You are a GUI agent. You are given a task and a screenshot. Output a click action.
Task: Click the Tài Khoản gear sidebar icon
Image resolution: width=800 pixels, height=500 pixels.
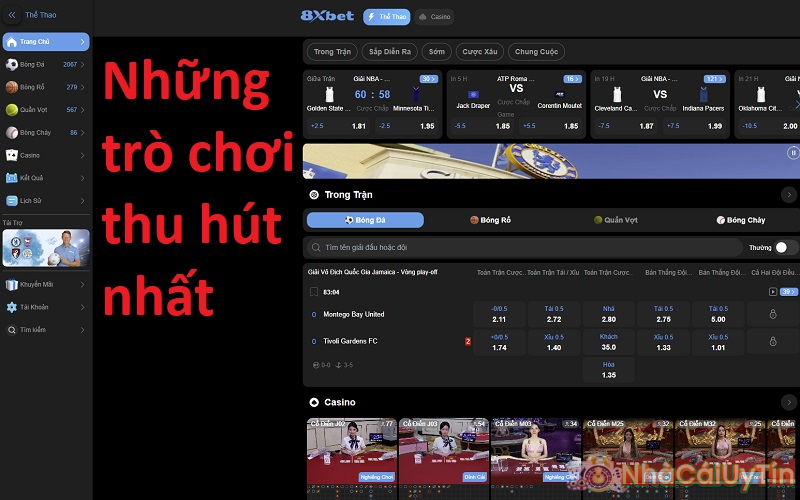coord(12,307)
